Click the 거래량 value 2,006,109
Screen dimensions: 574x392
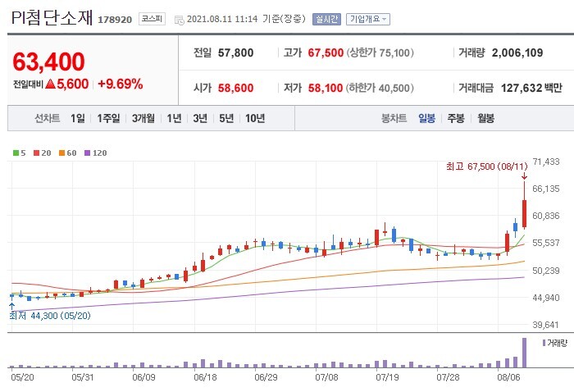(517, 52)
